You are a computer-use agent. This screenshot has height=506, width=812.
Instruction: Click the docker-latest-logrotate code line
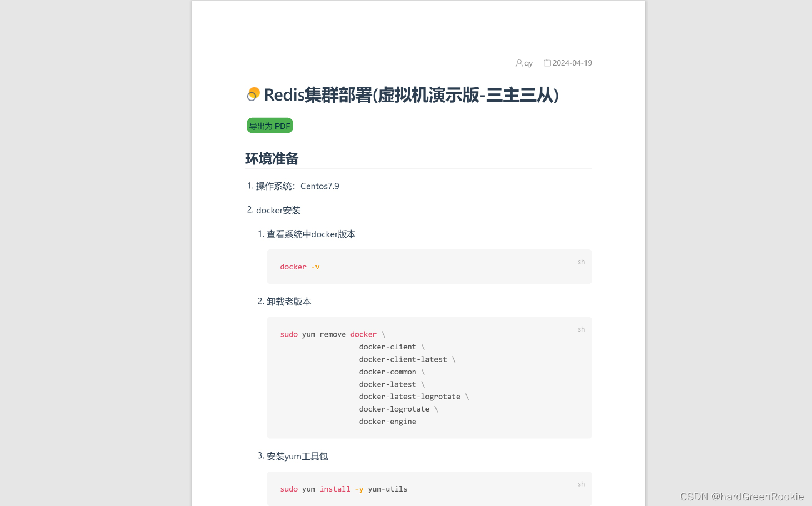point(414,397)
